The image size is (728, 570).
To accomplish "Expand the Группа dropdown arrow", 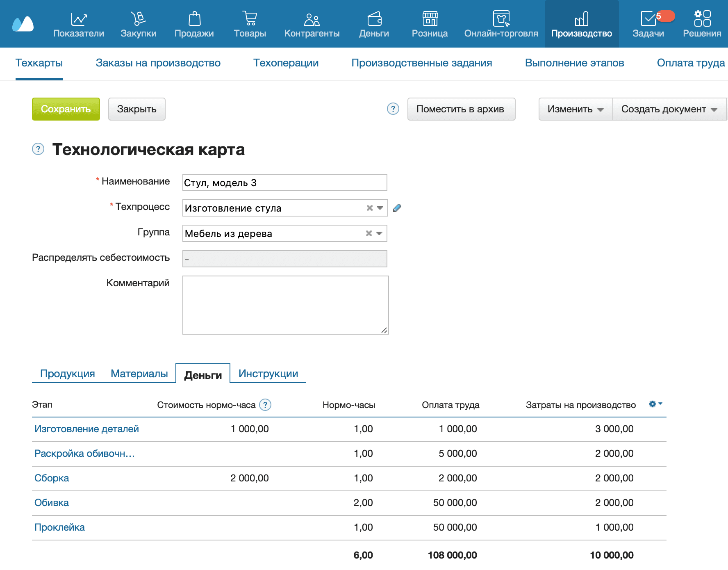I will (379, 234).
